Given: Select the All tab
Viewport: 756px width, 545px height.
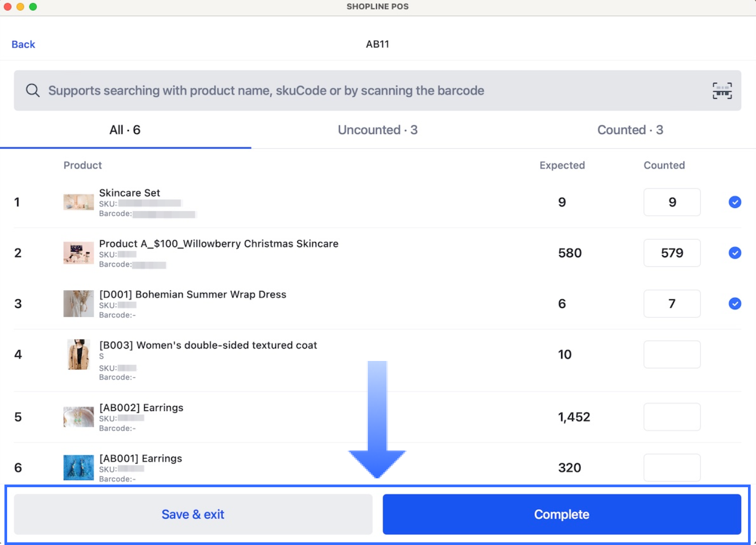Looking at the screenshot, I should coord(125,130).
